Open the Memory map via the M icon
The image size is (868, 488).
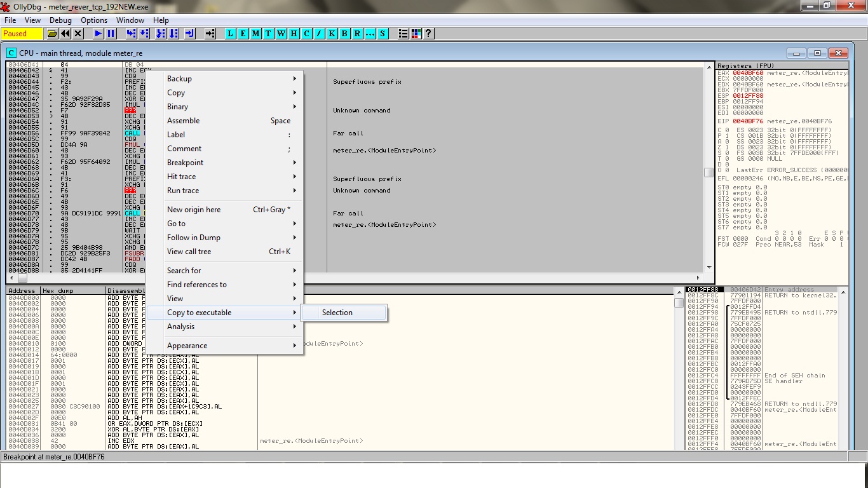(x=255, y=34)
